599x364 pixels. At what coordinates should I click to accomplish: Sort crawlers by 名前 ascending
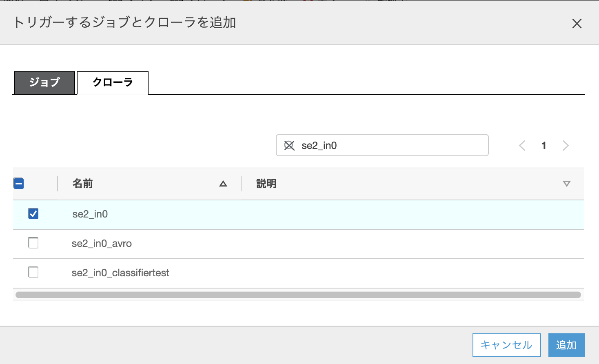(x=223, y=184)
